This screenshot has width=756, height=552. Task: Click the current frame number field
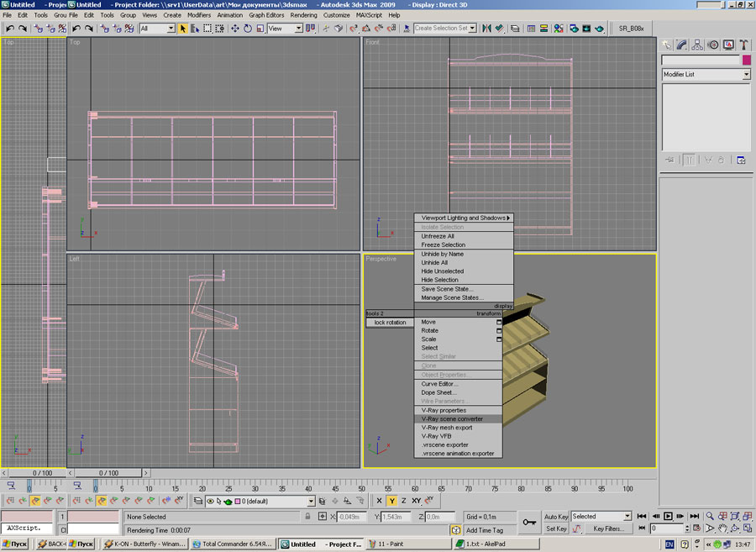pos(667,528)
